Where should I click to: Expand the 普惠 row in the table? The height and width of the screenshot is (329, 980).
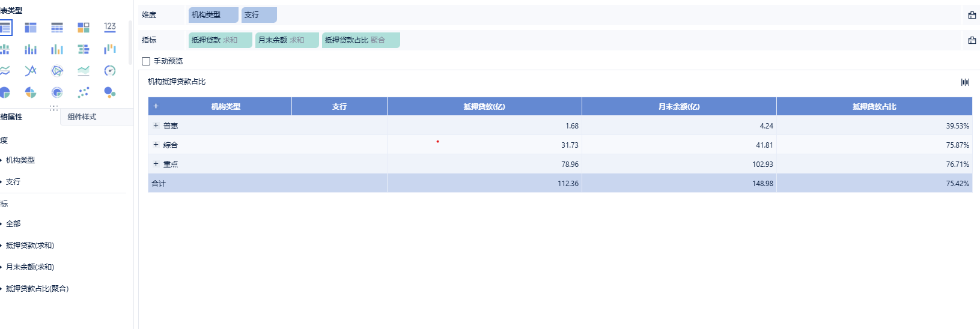156,125
